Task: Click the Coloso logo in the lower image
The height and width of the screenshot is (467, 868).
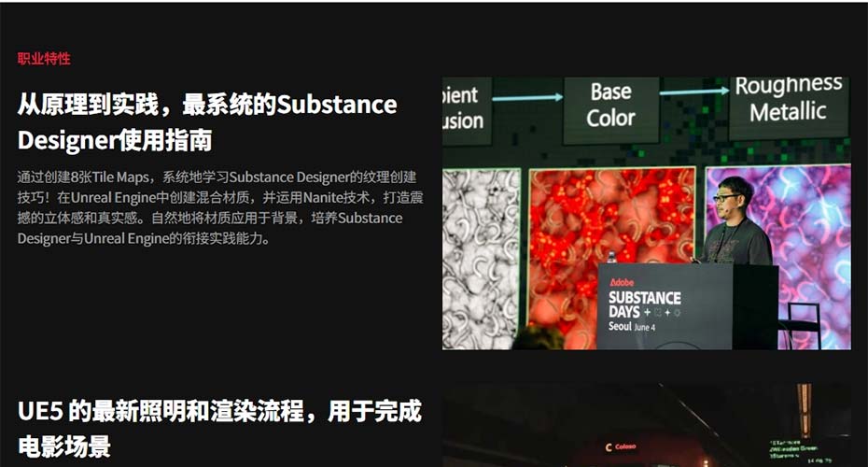Action: coord(621,446)
